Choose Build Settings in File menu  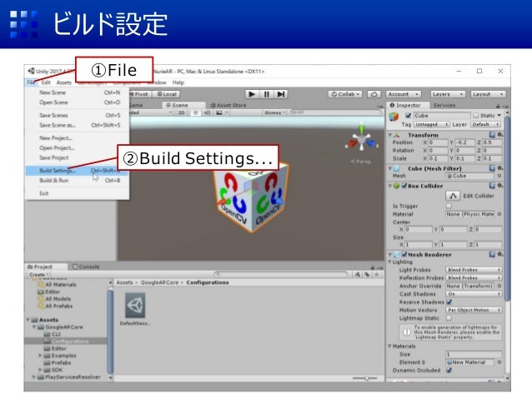[x=78, y=171]
